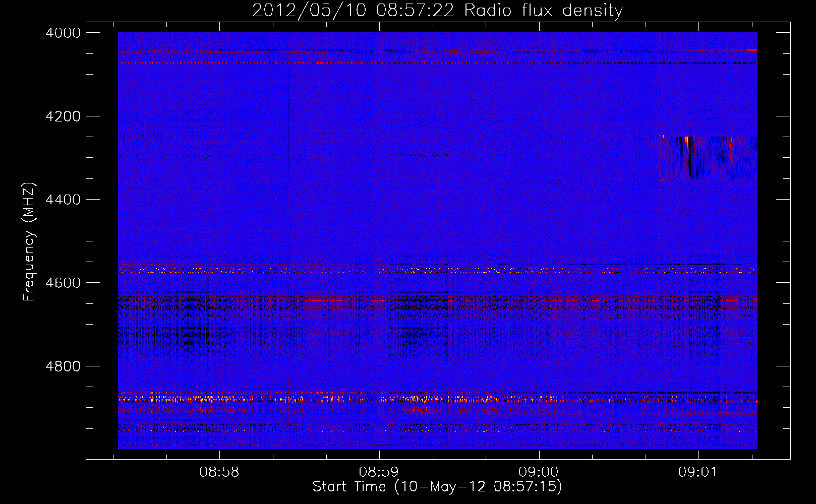
Task: Click the 09:00 time axis label
Action: tap(539, 472)
